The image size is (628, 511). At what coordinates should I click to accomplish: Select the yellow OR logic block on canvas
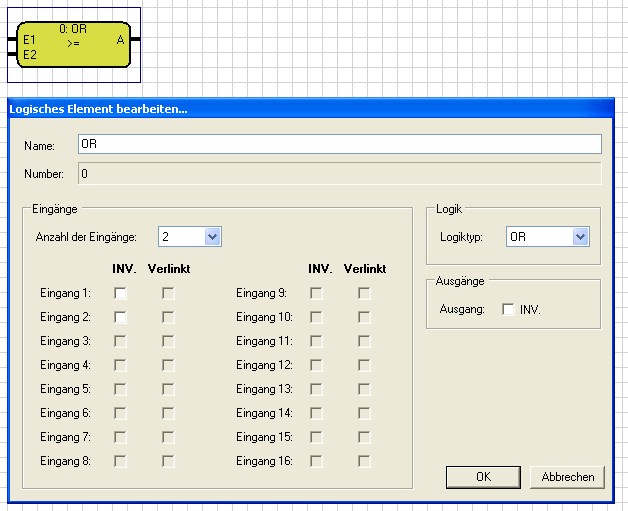[x=74, y=44]
